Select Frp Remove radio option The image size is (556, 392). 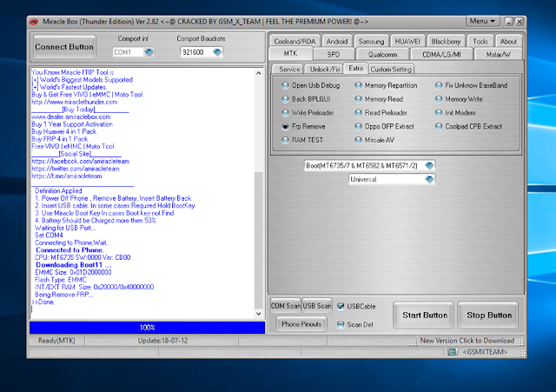pyautogui.click(x=285, y=126)
